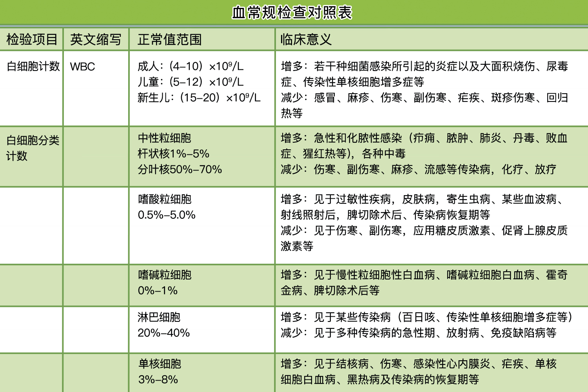Click the 嗜碱粒细胞 label
This screenshot has height=392, width=588.
click(165, 275)
